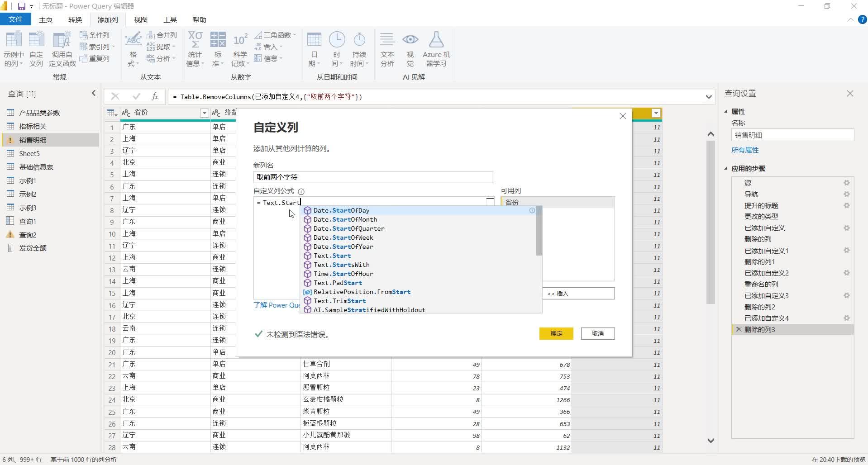Open the 调用自定义函数 tool
The height and width of the screenshot is (465, 868).
click(62, 47)
